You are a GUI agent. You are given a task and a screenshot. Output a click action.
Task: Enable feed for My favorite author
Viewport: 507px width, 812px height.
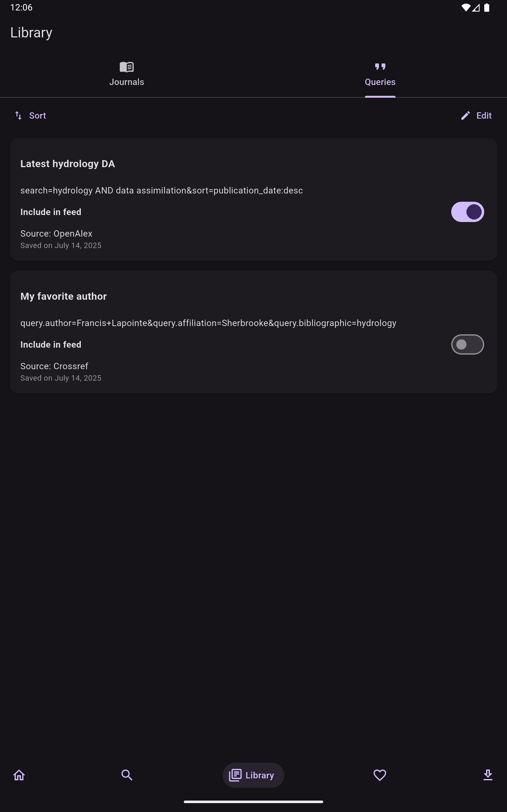click(467, 344)
